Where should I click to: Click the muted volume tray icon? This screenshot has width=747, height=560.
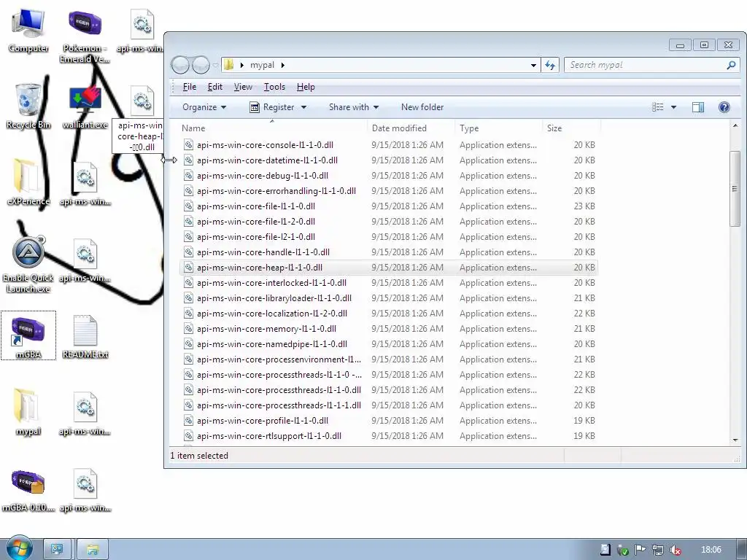point(675,550)
